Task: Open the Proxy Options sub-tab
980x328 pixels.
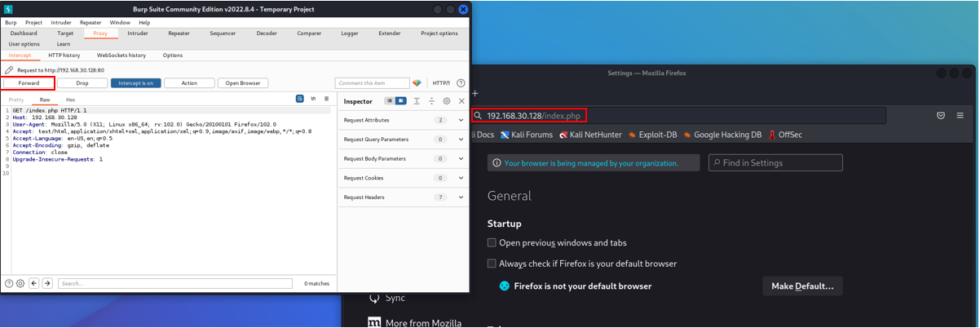Action: [x=173, y=55]
